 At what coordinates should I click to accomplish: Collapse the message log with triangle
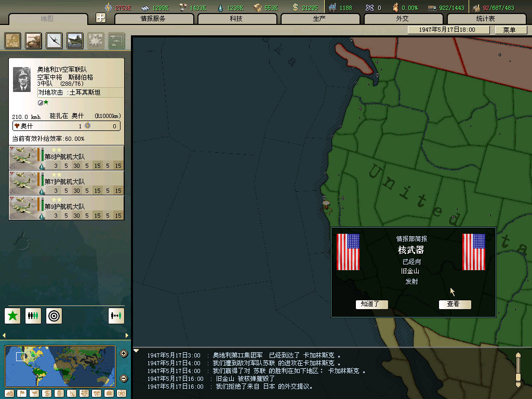click(136, 351)
